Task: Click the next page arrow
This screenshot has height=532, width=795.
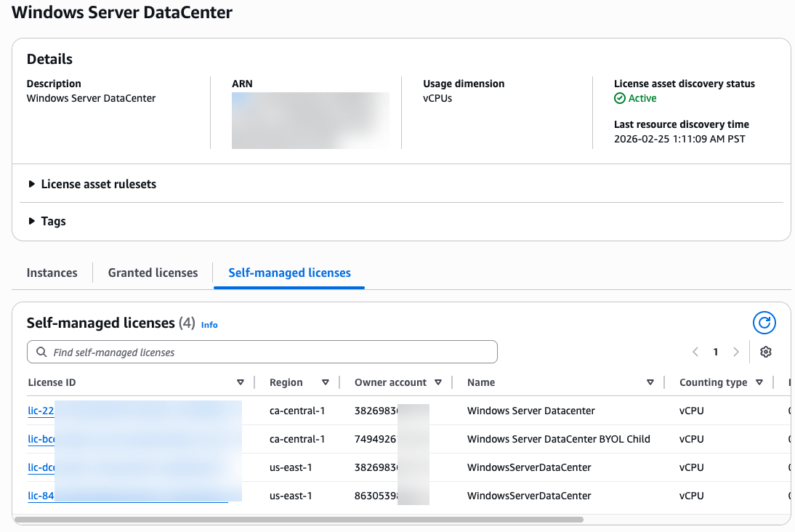Action: pos(735,351)
